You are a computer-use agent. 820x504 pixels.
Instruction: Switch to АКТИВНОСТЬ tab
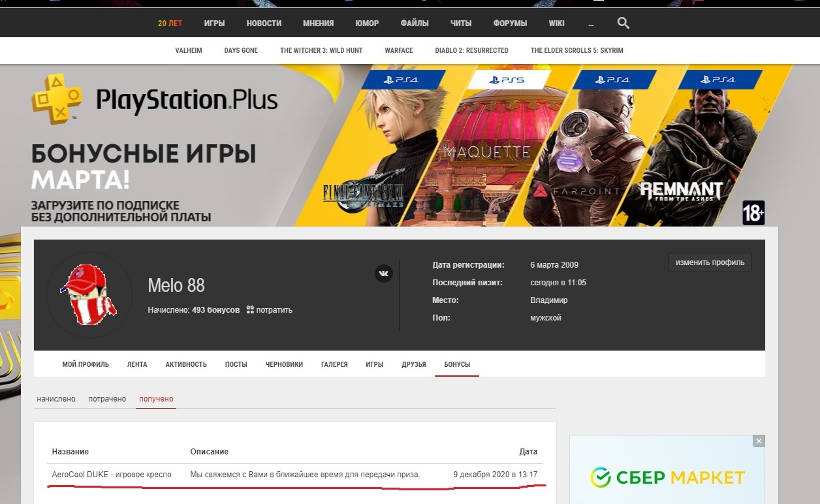pyautogui.click(x=186, y=364)
